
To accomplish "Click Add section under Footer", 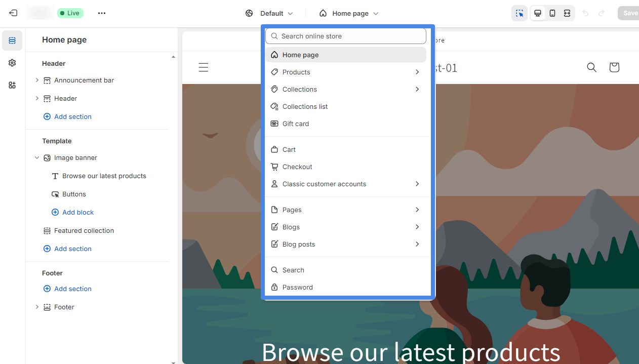I will click(x=72, y=289).
